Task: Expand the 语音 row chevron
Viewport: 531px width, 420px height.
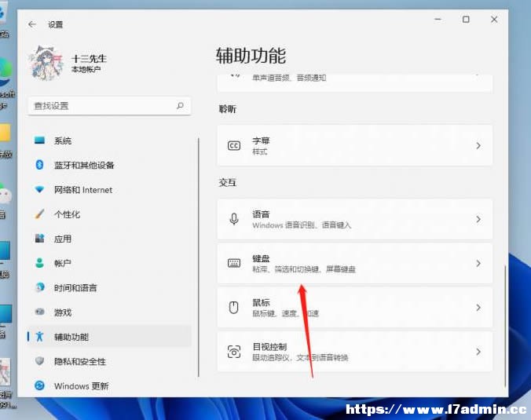Action: click(x=478, y=219)
